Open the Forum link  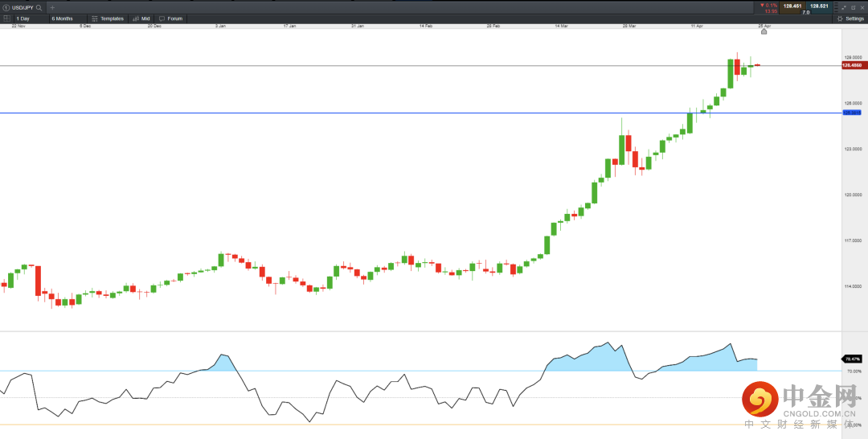170,18
